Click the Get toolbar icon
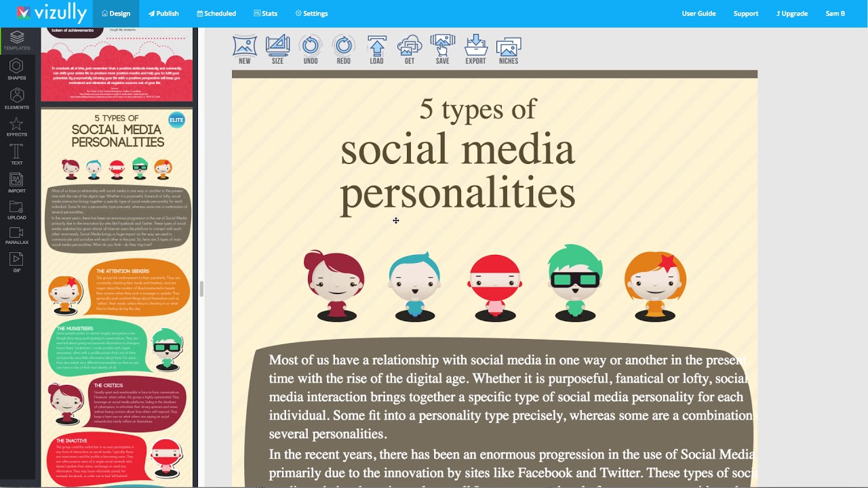Viewport: 868px width, 488px height. point(410,50)
